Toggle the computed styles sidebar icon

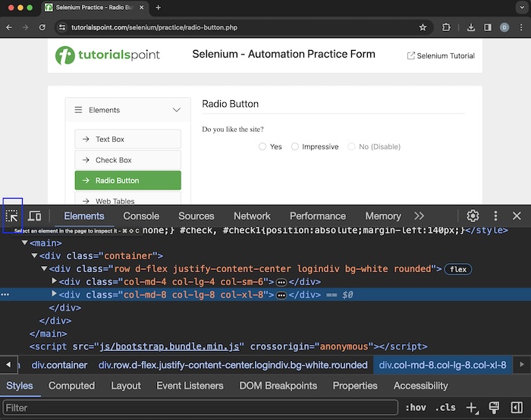[x=516, y=408]
